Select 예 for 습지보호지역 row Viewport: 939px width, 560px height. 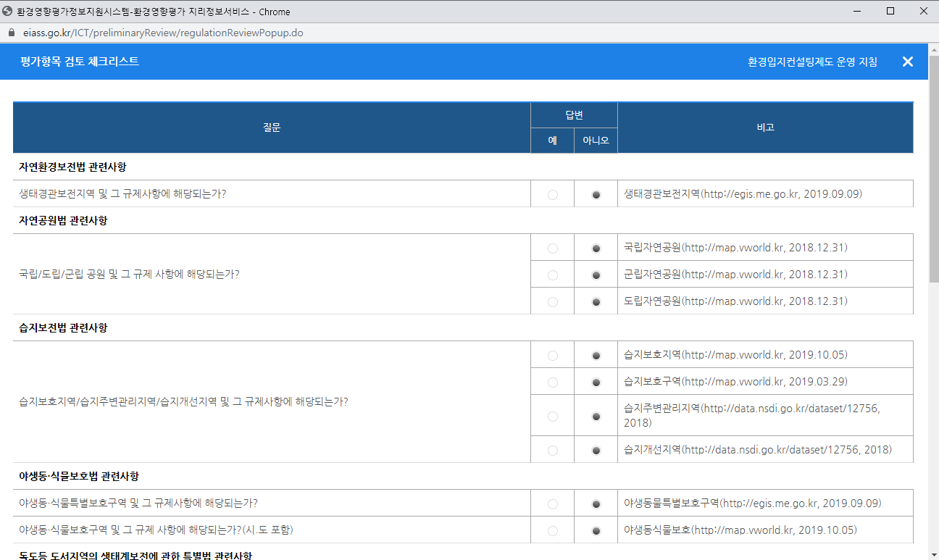(553, 355)
